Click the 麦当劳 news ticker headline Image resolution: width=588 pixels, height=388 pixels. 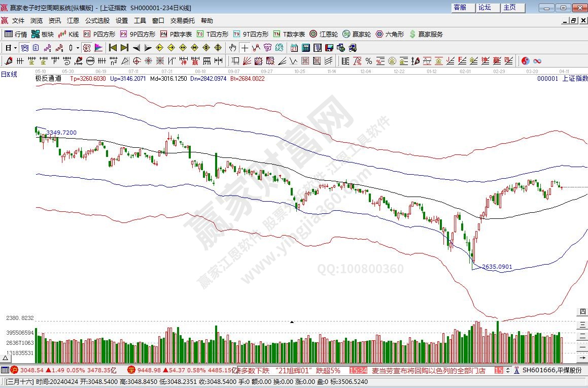point(429,371)
